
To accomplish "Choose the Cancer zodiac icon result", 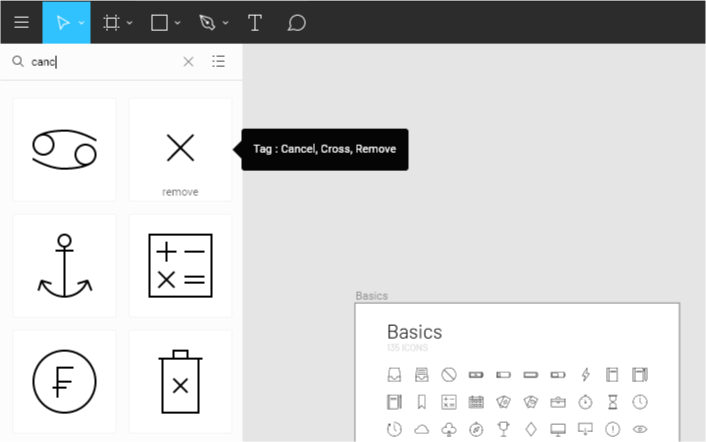I will point(64,149).
